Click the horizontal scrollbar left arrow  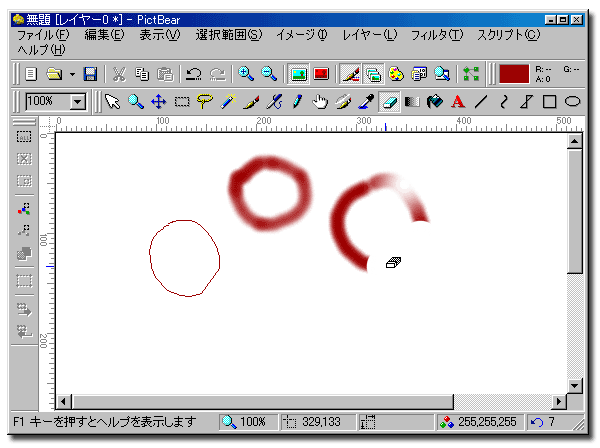point(64,401)
